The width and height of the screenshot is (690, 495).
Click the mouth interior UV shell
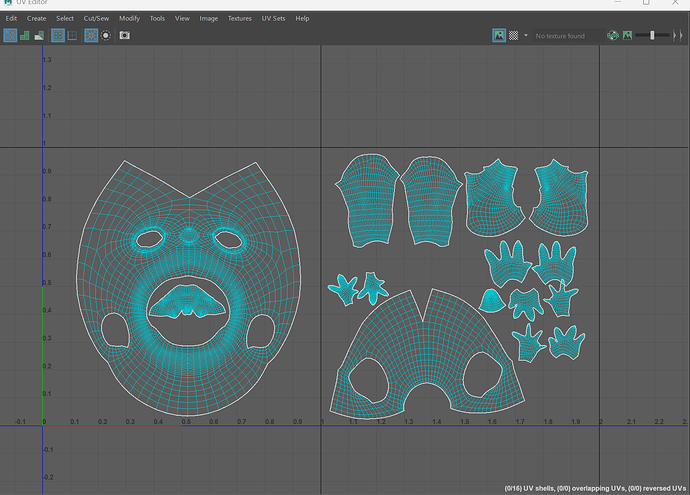[x=188, y=301]
